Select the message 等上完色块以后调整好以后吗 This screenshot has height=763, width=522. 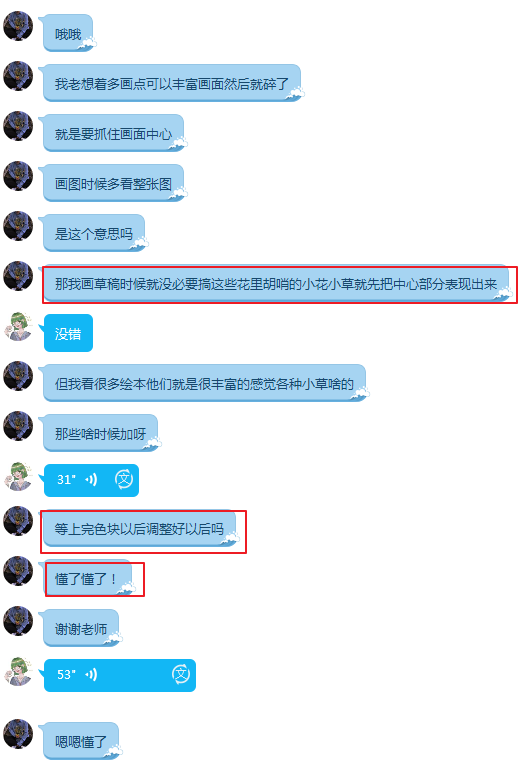(141, 529)
